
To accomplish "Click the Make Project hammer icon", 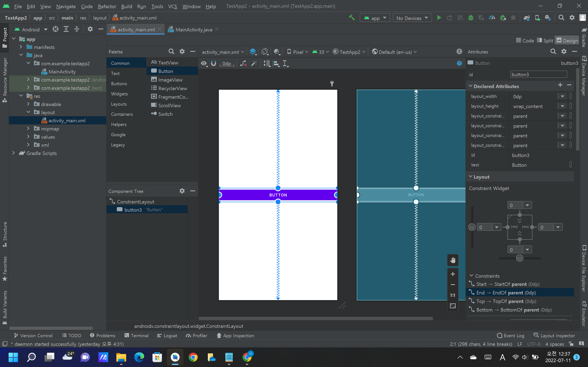I will point(352,18).
